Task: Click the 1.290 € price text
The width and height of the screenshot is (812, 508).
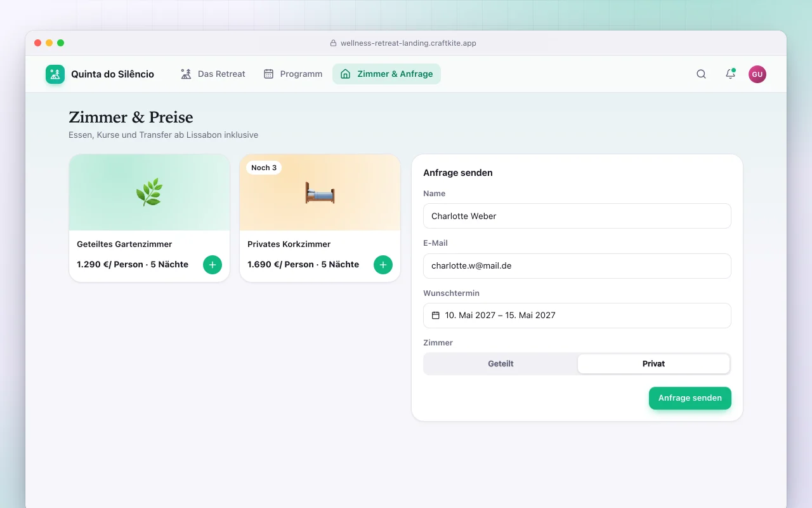Action: 133,265
